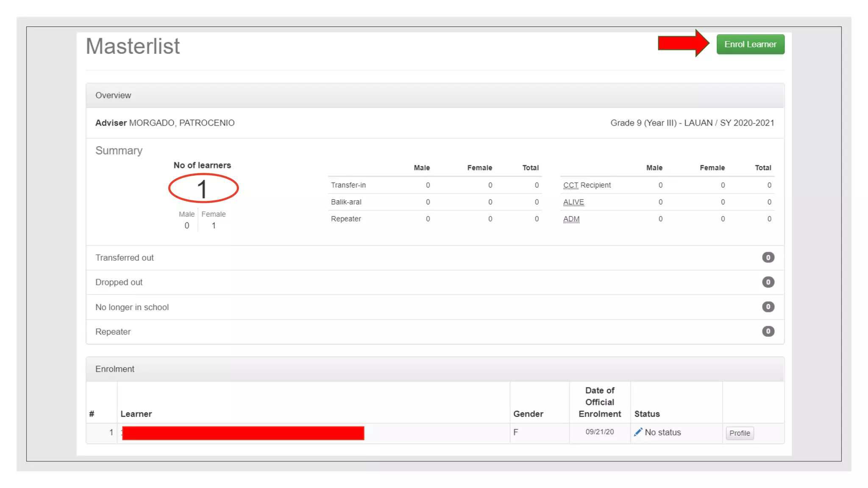Click the green Enrol Learner button
Screen dimensions: 868x488
(x=750, y=44)
